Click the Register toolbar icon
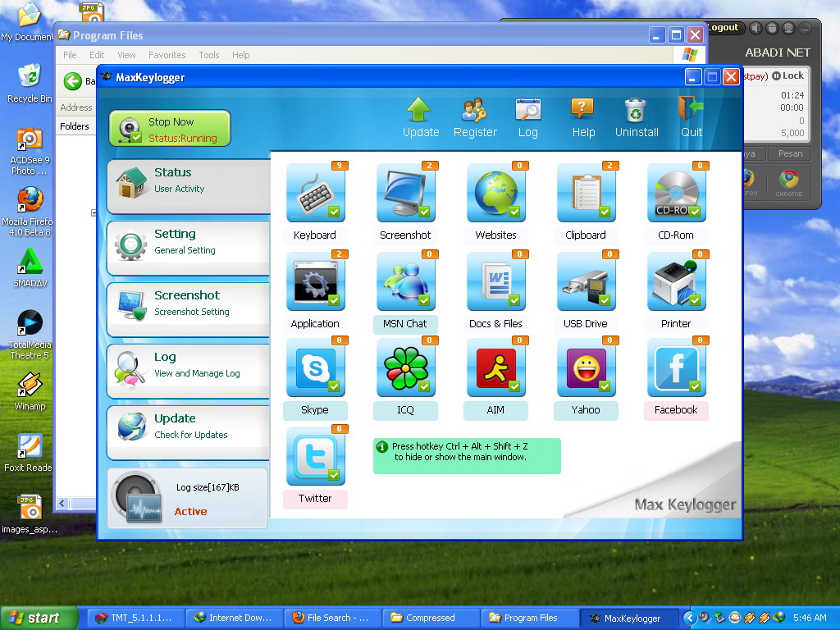The width and height of the screenshot is (840, 630). click(475, 117)
